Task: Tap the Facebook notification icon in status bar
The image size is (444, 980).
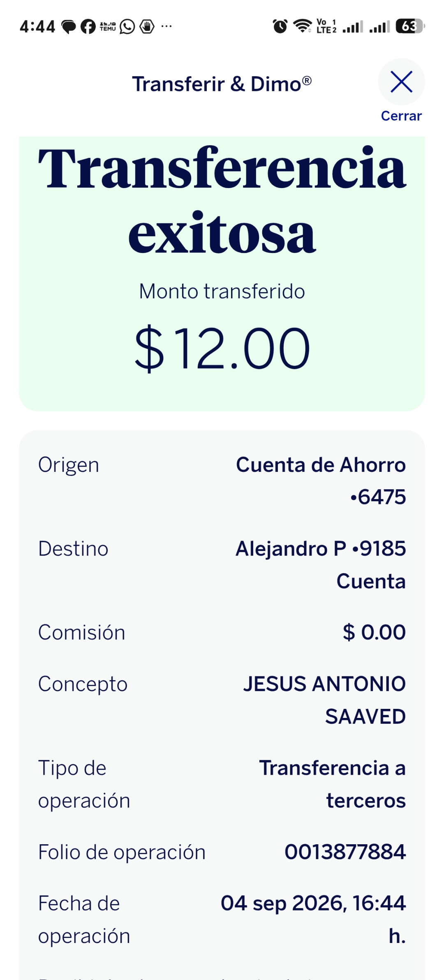Action: pyautogui.click(x=88, y=27)
